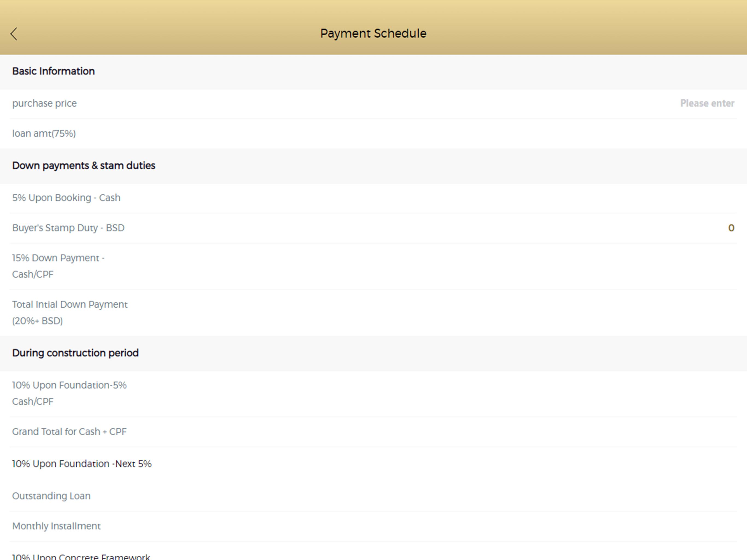Image resolution: width=747 pixels, height=560 pixels.
Task: Click 'Down payments & stam duties' header
Action: pos(84,165)
